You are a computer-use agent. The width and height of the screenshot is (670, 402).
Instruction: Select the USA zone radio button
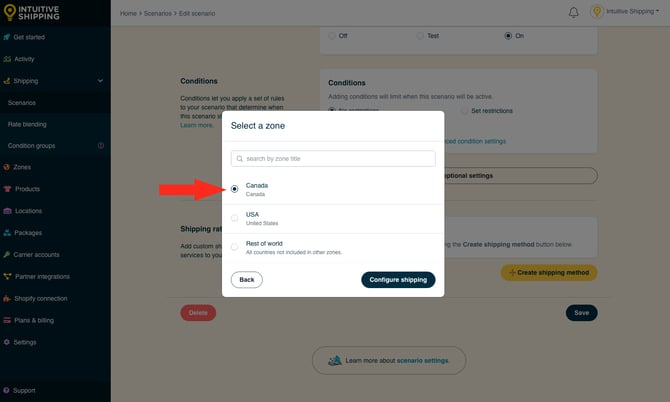click(234, 217)
